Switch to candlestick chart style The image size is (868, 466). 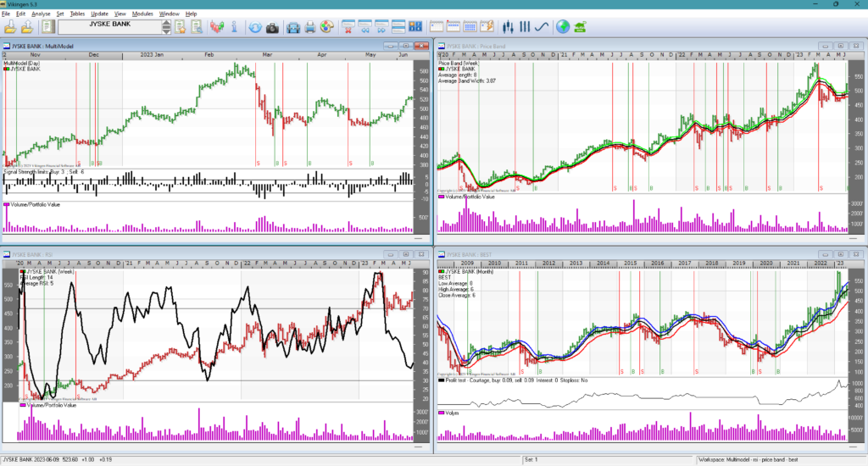[508, 26]
